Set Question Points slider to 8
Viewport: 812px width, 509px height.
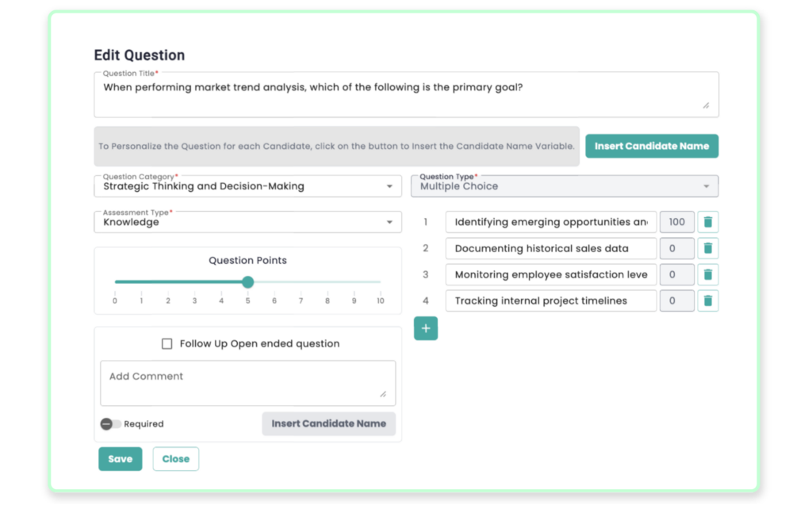(327, 282)
